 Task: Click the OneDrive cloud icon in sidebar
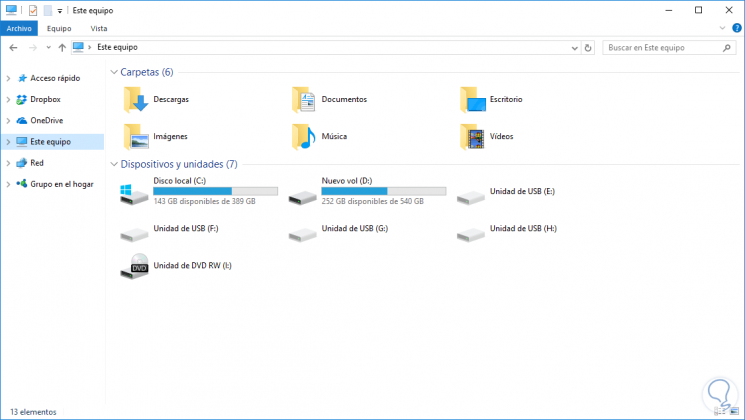(21, 121)
